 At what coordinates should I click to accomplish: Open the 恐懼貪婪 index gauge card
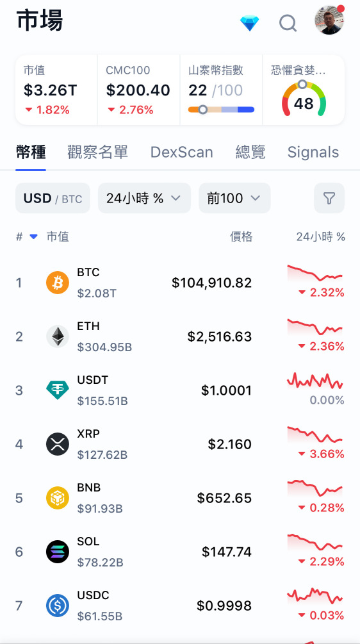304,90
